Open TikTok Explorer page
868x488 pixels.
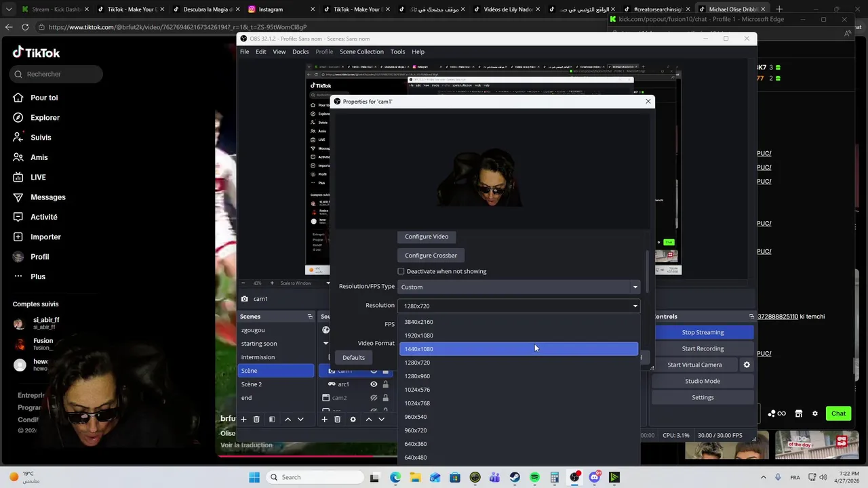37,117
